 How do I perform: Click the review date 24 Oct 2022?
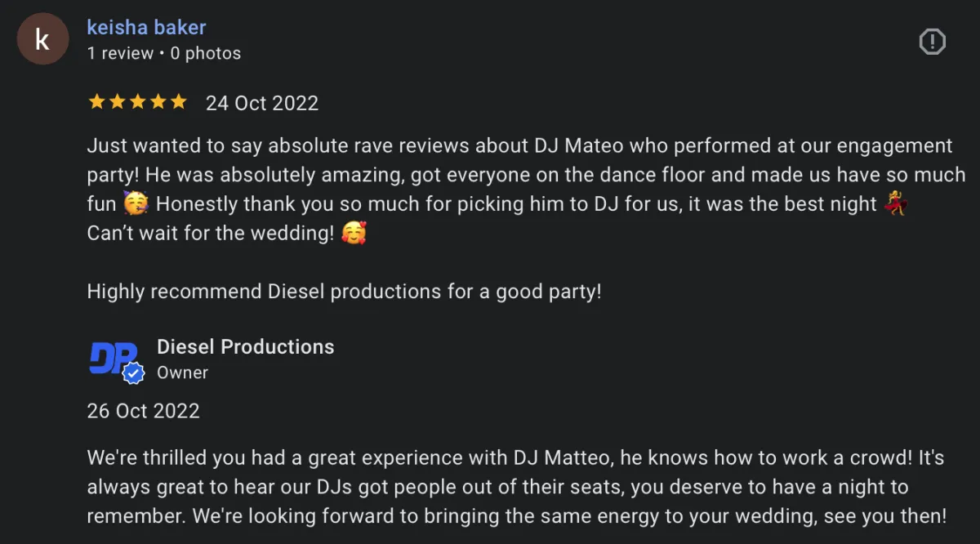coord(262,103)
